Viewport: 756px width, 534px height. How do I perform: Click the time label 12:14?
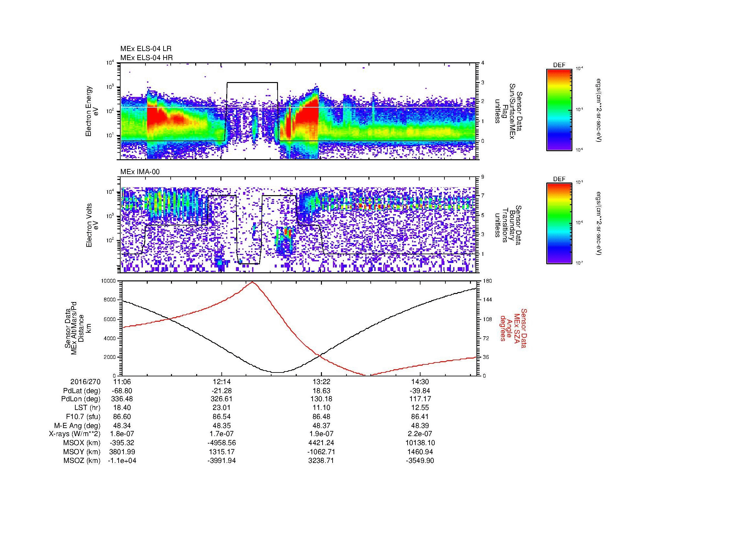[222, 382]
